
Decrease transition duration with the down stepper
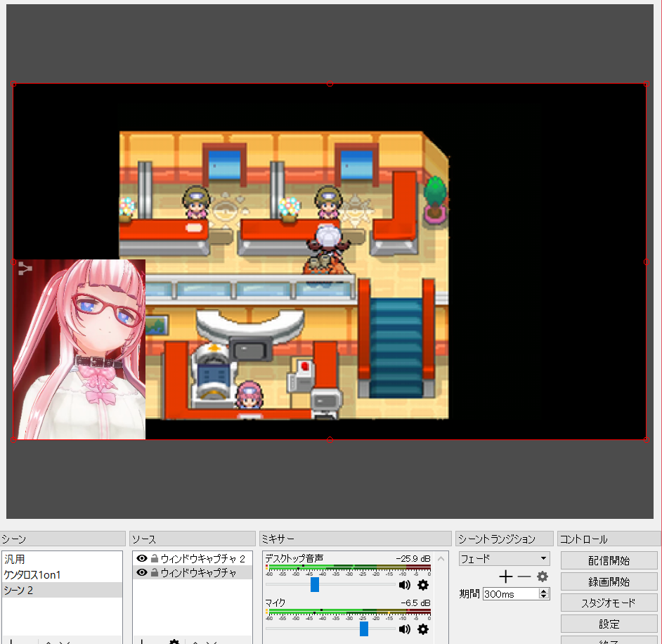544,596
